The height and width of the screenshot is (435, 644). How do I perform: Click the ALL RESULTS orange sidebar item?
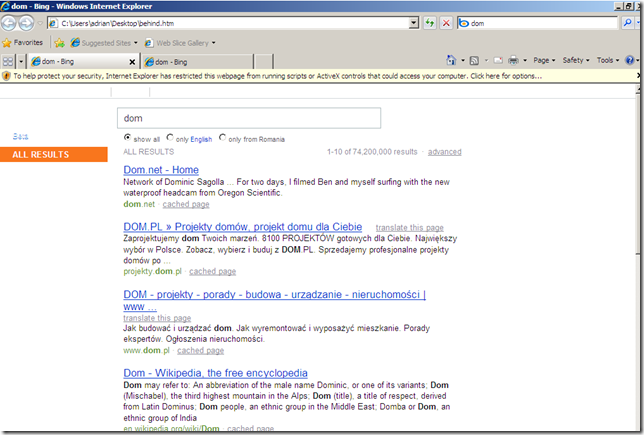[54, 154]
